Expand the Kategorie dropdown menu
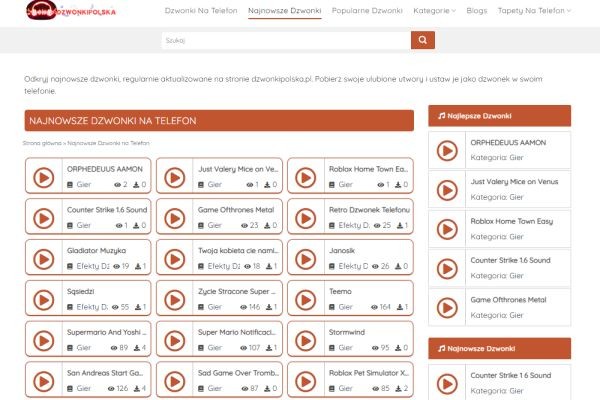 (433, 11)
